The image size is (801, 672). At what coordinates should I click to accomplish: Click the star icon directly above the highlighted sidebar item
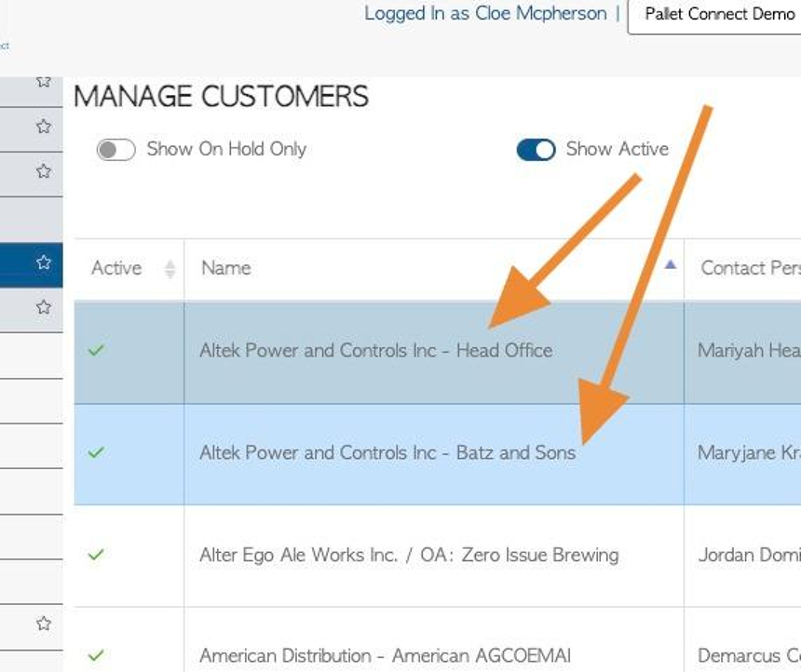coord(44,171)
